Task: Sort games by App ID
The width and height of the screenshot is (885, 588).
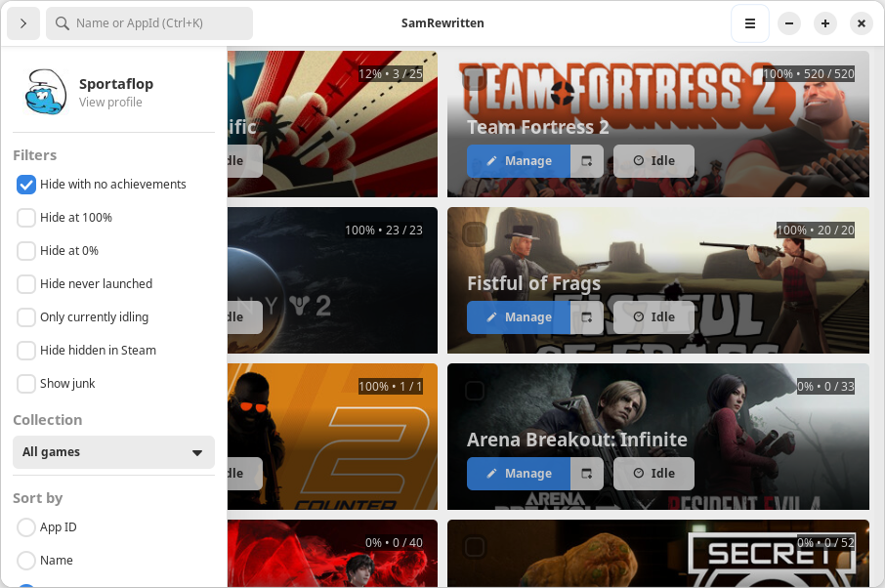Action: [x=26, y=527]
